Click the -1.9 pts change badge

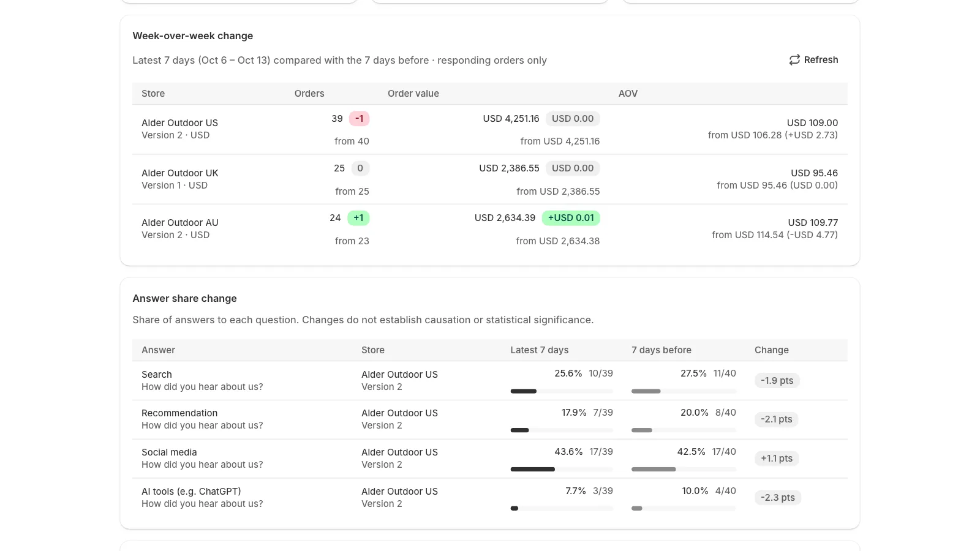click(777, 381)
